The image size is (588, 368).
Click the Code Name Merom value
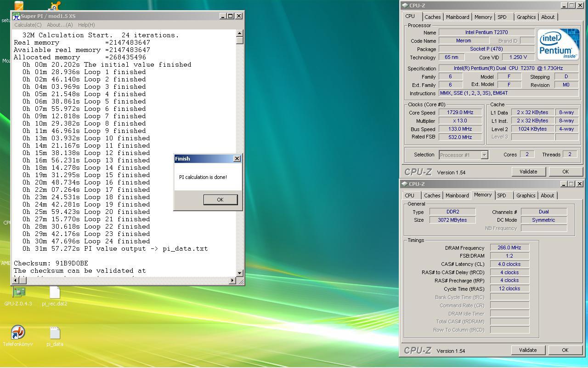(x=464, y=41)
